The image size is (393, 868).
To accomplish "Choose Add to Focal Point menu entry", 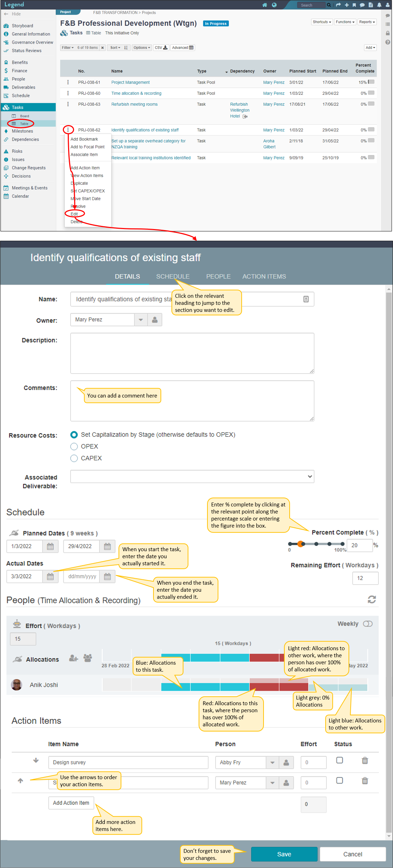I will click(87, 147).
